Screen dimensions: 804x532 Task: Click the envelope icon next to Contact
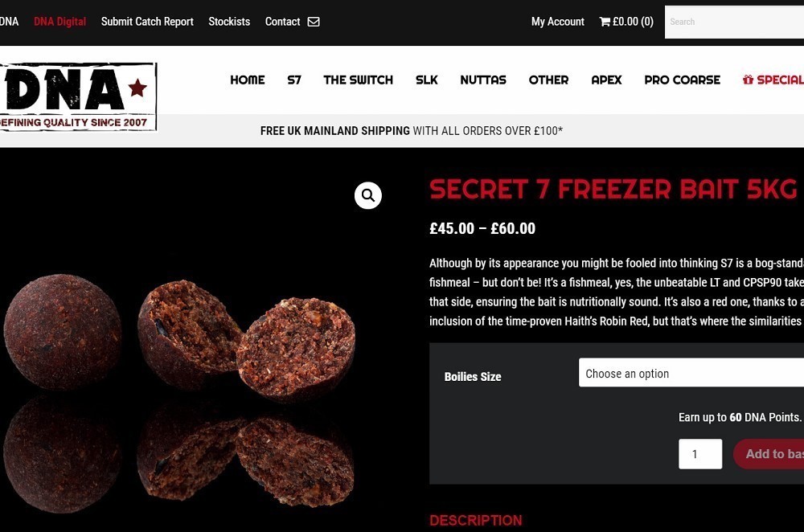(x=314, y=22)
